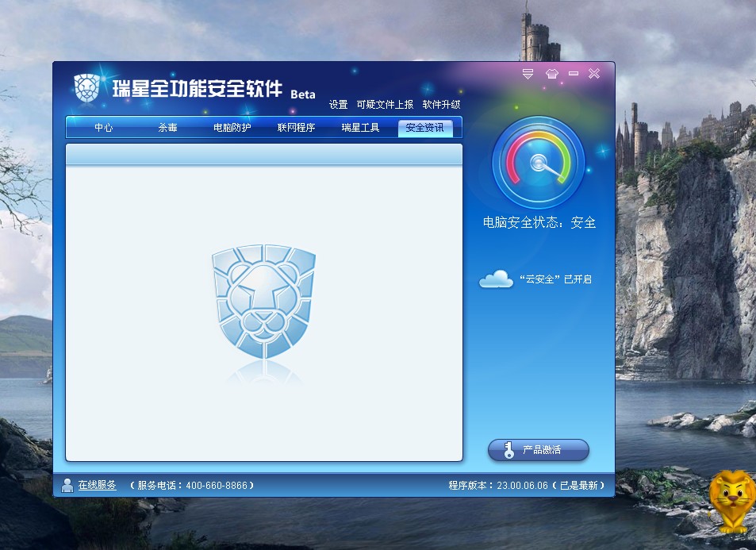Viewport: 756px width, 550px height.
Task: Open the 在线服务 link
Action: pyautogui.click(x=97, y=485)
